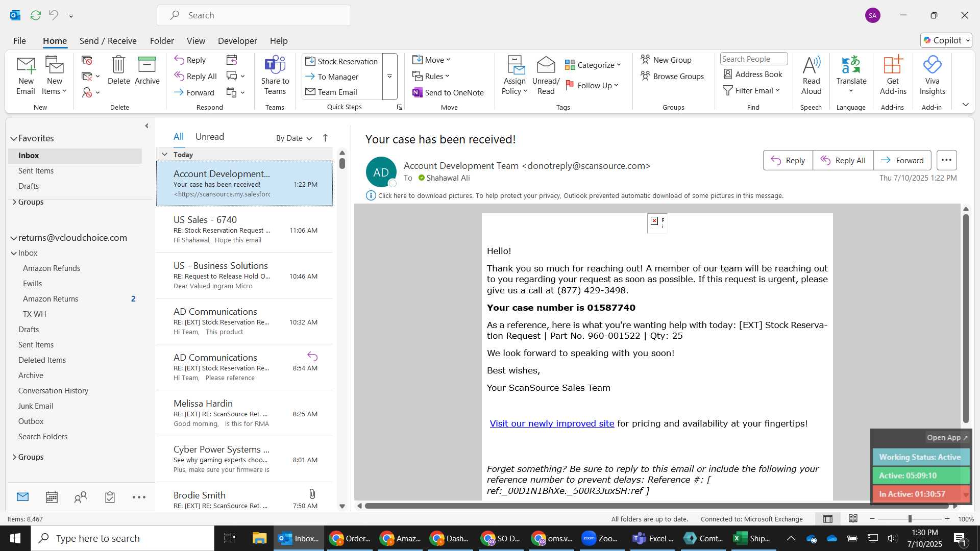Adjust the zoom slider handle

[910, 519]
